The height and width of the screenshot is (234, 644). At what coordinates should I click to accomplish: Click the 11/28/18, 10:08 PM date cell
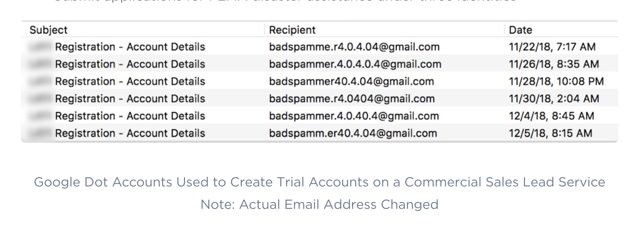tap(556, 81)
